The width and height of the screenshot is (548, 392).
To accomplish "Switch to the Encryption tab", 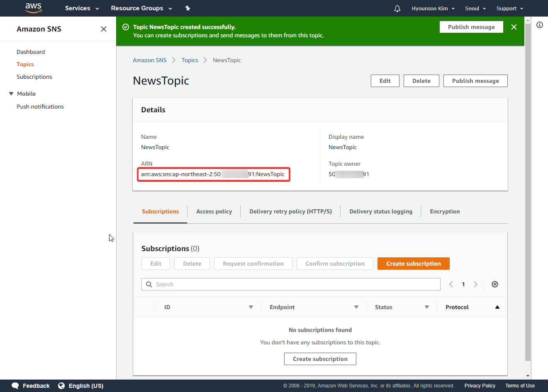I will tap(445, 211).
